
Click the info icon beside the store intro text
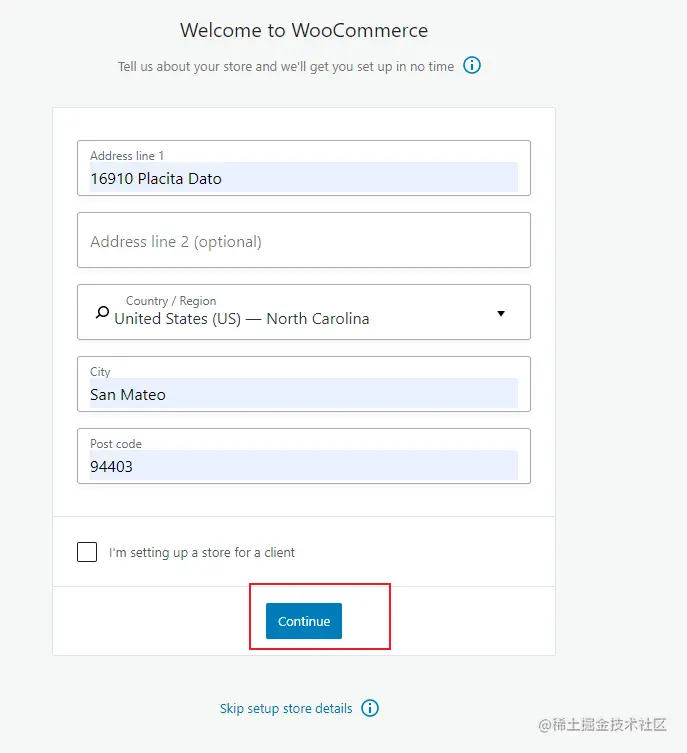(x=471, y=65)
